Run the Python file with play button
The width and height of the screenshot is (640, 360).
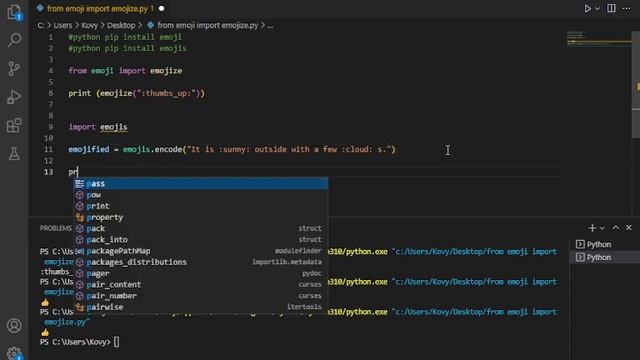coord(587,9)
